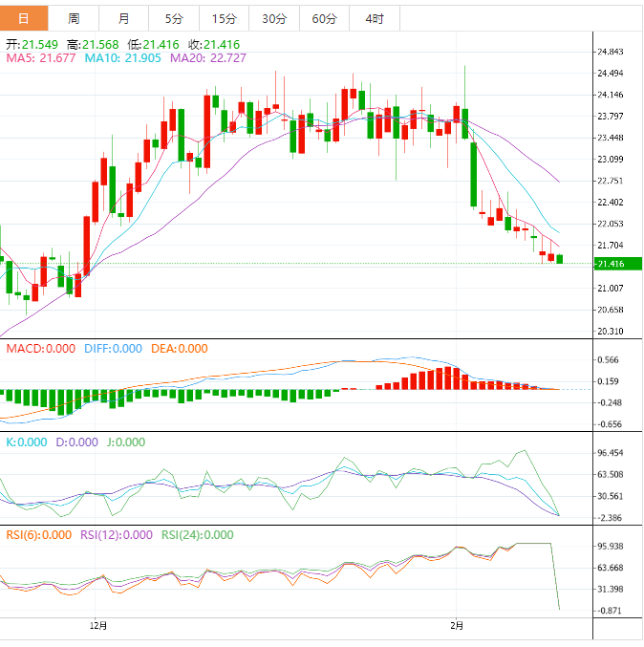Click the green 21.416 current price tag

pyautogui.click(x=610, y=264)
